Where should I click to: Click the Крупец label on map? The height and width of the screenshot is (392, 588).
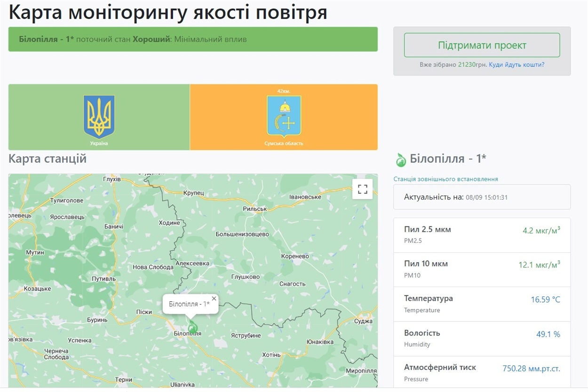[194, 192]
